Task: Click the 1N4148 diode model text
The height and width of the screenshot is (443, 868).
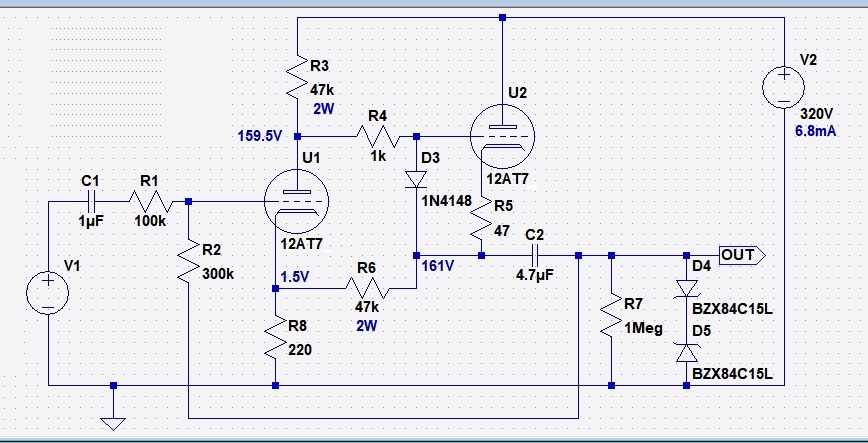Action: 446,200
